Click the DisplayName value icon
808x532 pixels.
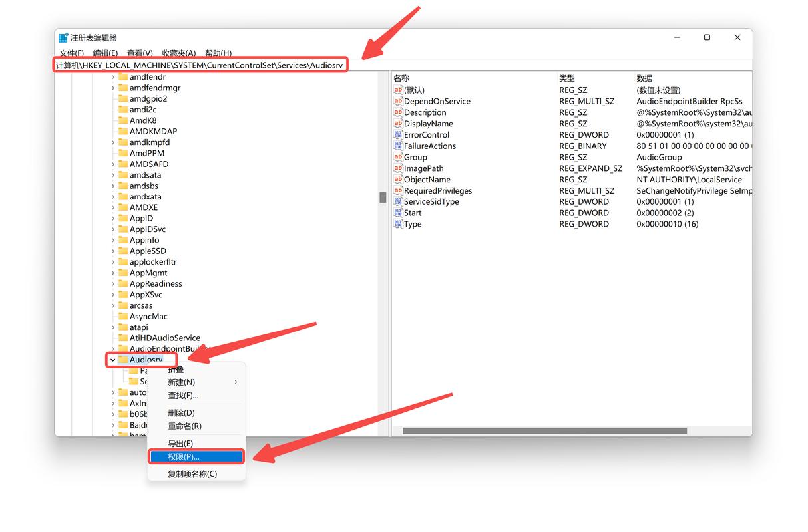coord(398,124)
